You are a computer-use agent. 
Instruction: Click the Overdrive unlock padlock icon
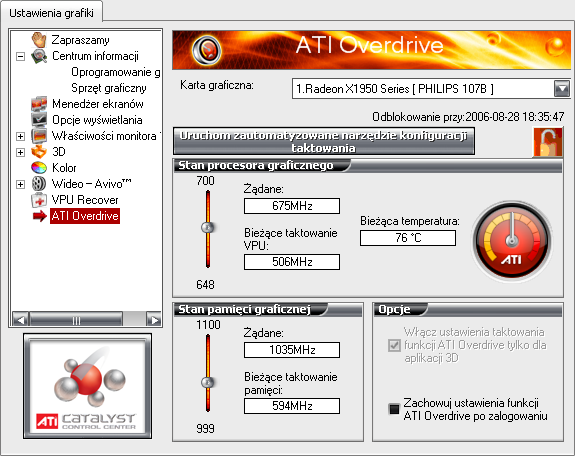(548, 142)
